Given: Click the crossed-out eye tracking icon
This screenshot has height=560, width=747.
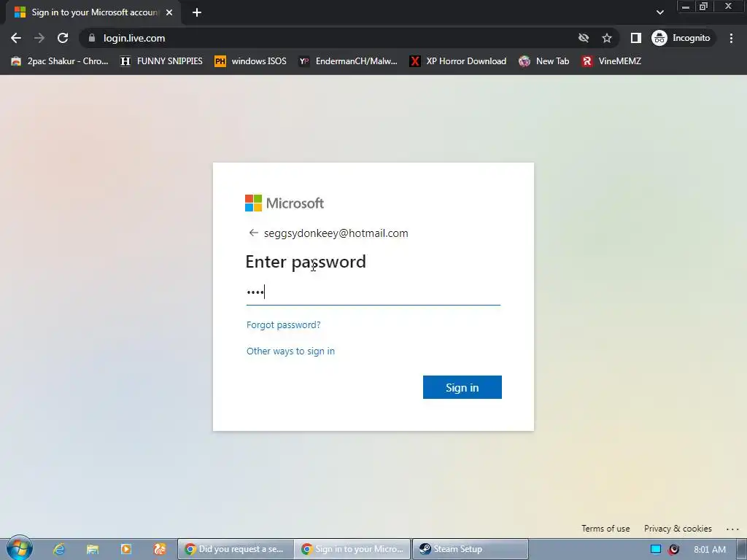Looking at the screenshot, I should (x=583, y=38).
